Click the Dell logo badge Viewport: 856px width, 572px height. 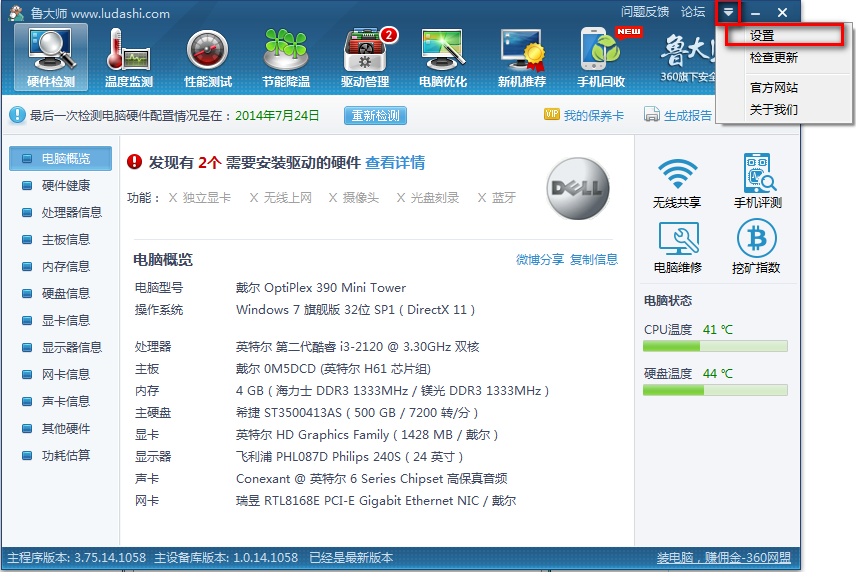pyautogui.click(x=578, y=188)
